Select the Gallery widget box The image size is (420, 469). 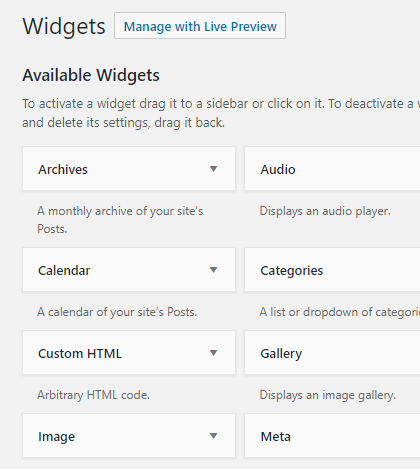pos(332,353)
